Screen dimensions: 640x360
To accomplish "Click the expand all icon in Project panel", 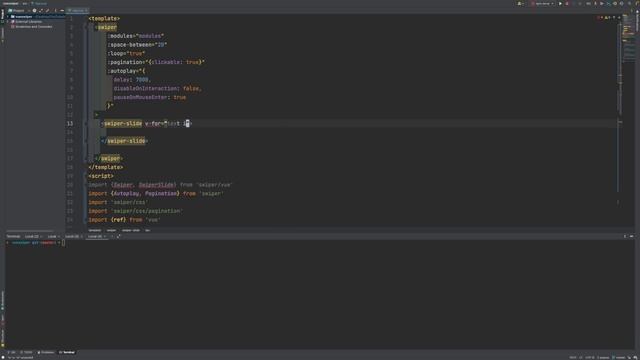I will coord(41,11).
